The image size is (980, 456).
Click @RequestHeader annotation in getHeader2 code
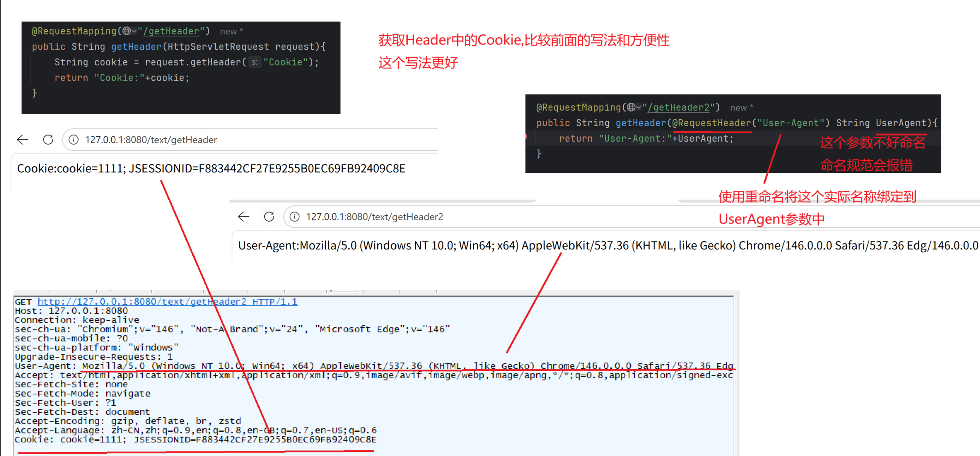712,123
